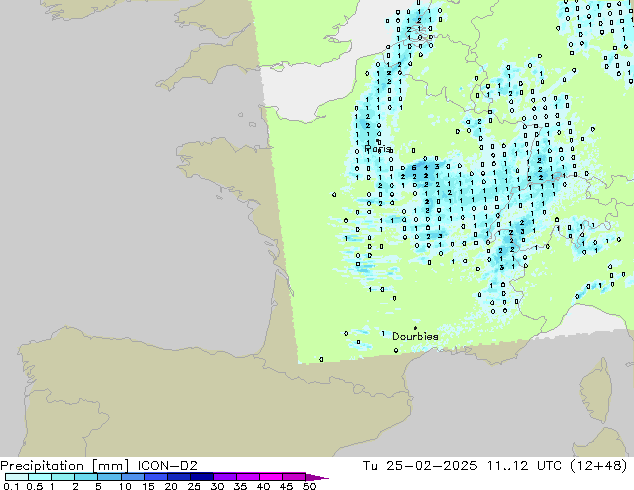Click the legend label '0.5'

pyautogui.click(x=35, y=486)
